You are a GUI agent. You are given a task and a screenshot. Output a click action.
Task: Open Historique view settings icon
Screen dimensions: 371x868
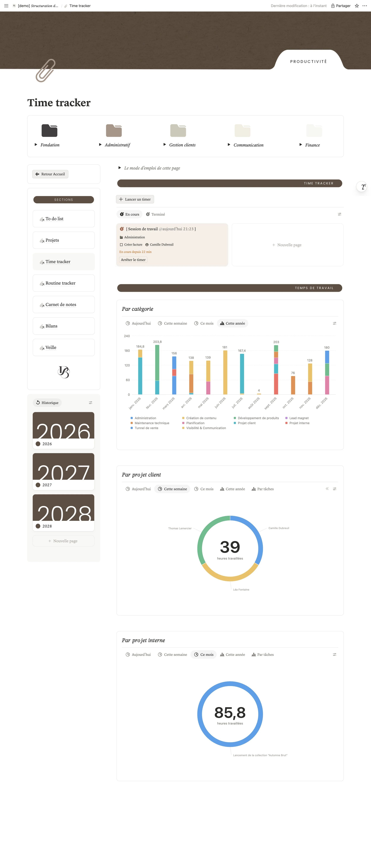[x=90, y=403]
